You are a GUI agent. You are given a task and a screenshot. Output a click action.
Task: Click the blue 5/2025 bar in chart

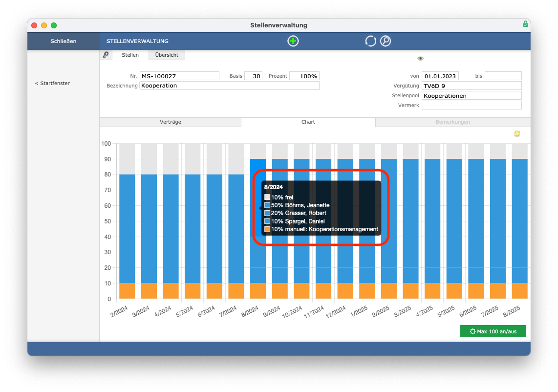coord(454,221)
